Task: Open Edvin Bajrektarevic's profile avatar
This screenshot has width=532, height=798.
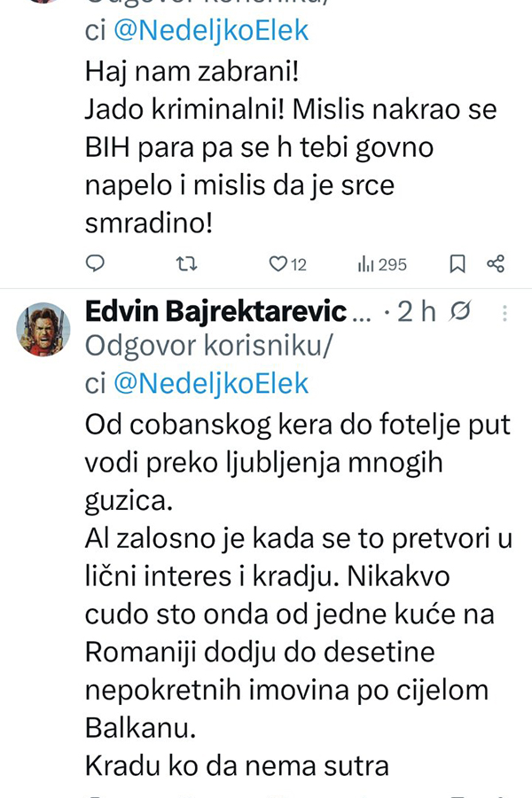Action: (43, 329)
